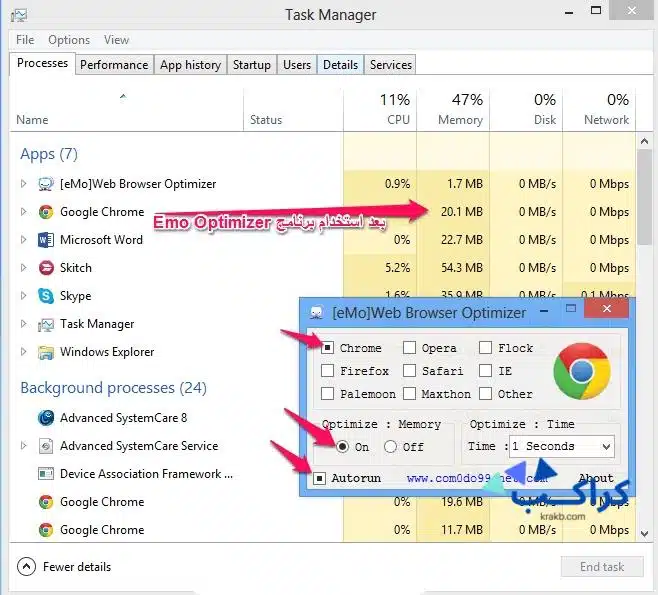The image size is (658, 595).
Task: Switch to the Users tab
Action: click(297, 65)
